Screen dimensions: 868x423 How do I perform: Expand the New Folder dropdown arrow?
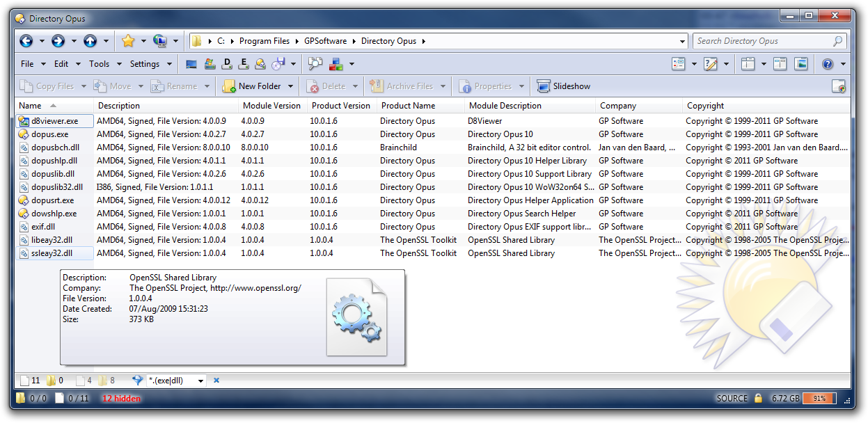point(291,86)
